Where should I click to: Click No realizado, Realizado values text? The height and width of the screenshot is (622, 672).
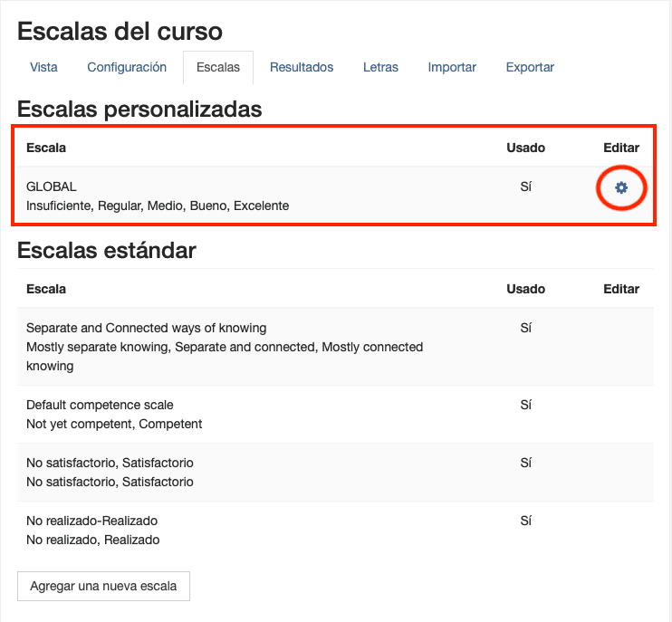pyautogui.click(x=93, y=540)
